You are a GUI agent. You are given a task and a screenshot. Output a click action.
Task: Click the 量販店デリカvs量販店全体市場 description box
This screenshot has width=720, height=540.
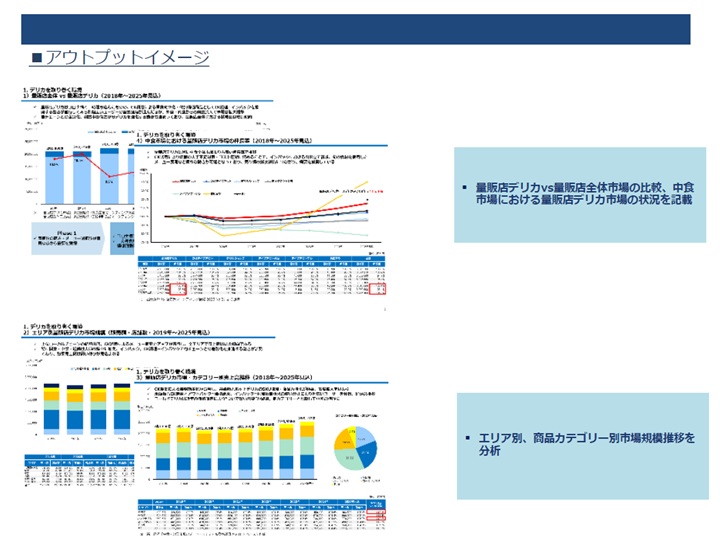(x=580, y=195)
